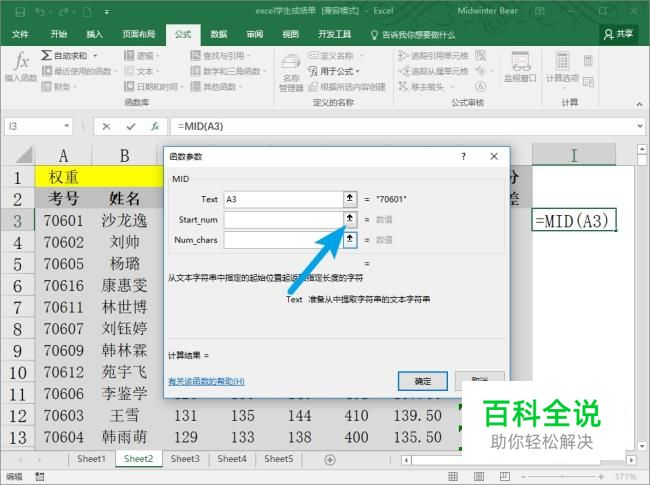Collapse dialog via Text field range selector
The height and width of the screenshot is (485, 650).
coord(350,199)
